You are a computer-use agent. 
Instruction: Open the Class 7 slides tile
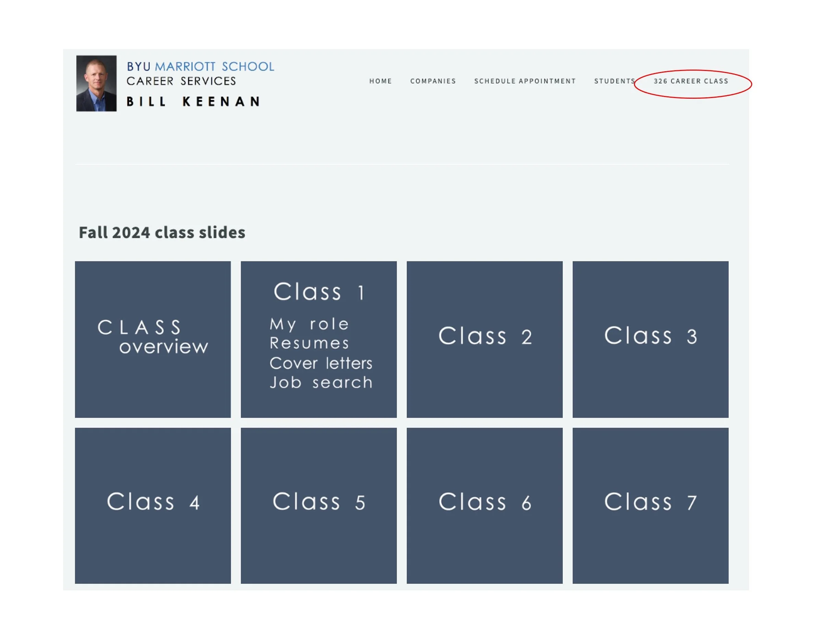tap(650, 505)
